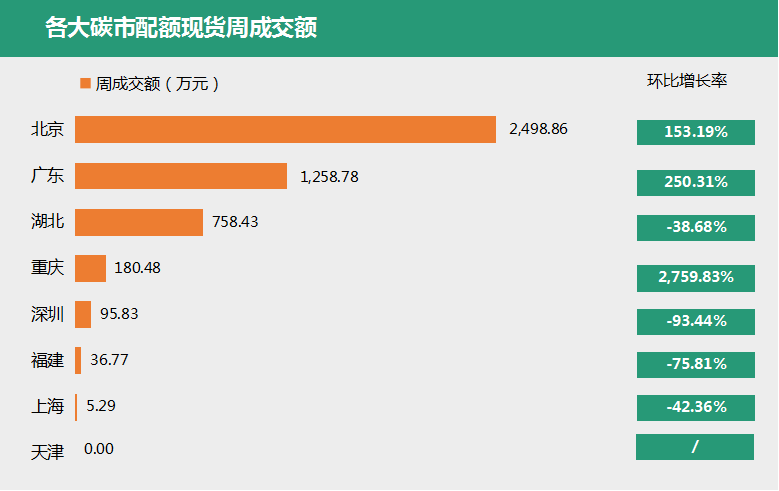
Task: Click the -75.81% growth badge
Action: 696,365
